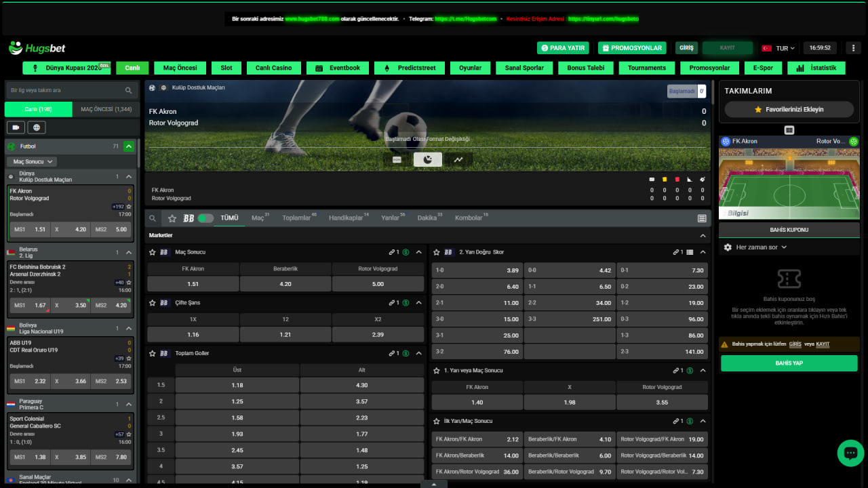Switch sidebar to Canlı (198) live matches
The image size is (868, 488).
[39, 109]
